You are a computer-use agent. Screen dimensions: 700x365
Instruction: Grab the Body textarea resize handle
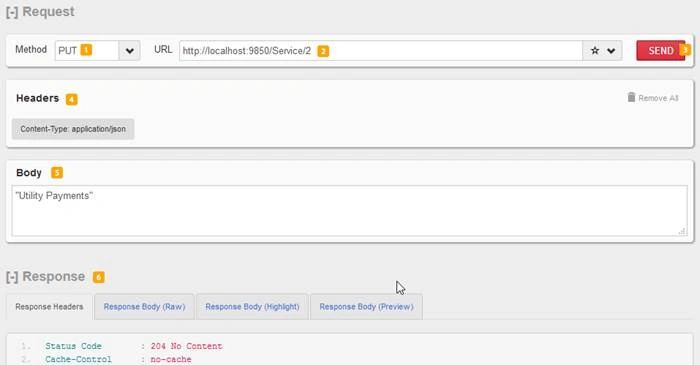[x=682, y=231]
